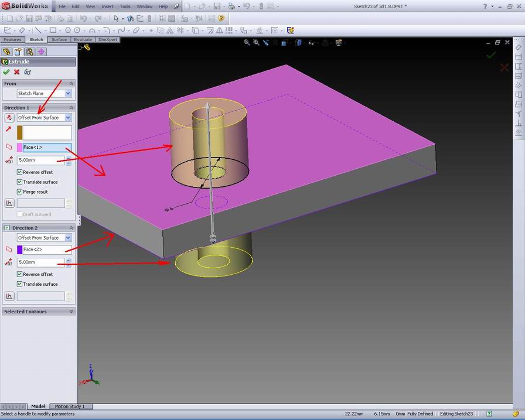This screenshot has width=525, height=420.
Task: Open Offset From Surface dropdown in Direction 1
Action: coord(67,117)
